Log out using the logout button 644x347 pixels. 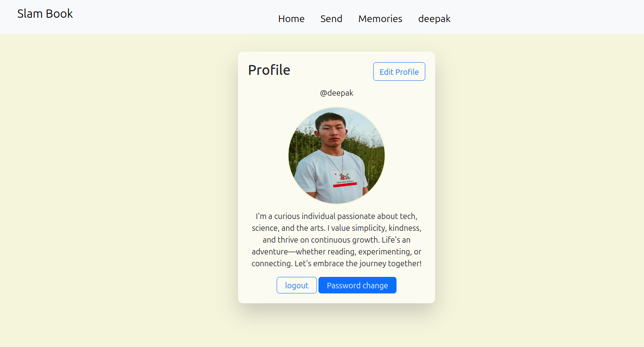point(296,285)
